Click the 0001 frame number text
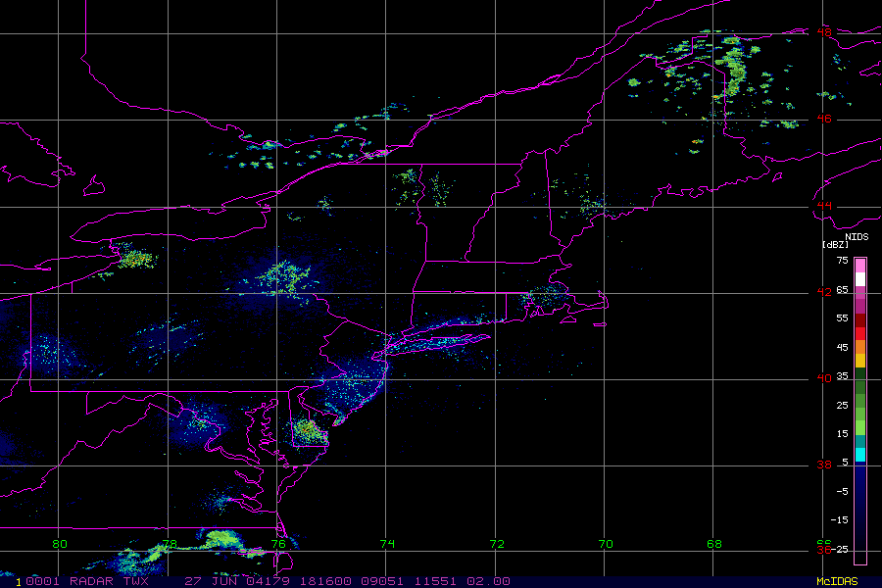Screen dimensions: 882x588 [43, 581]
